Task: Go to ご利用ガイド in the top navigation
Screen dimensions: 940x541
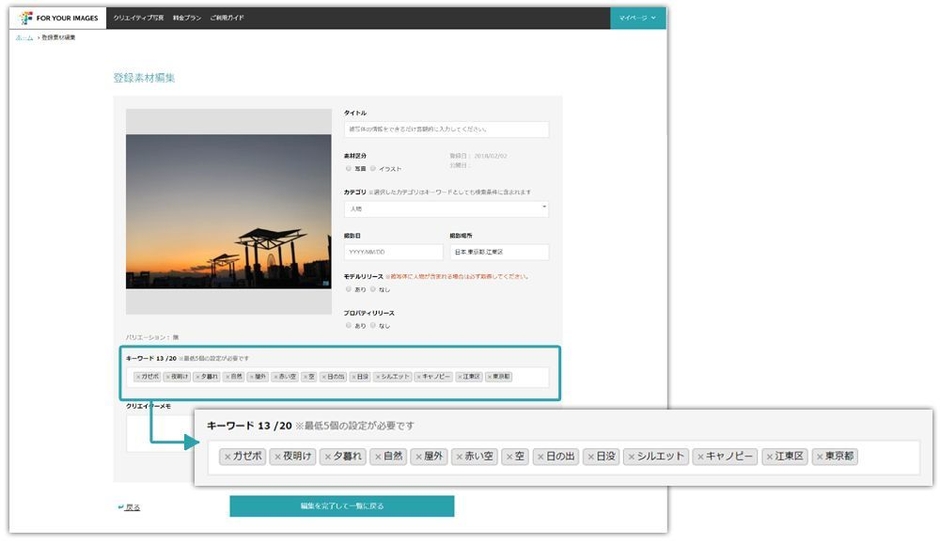Action: (x=227, y=18)
